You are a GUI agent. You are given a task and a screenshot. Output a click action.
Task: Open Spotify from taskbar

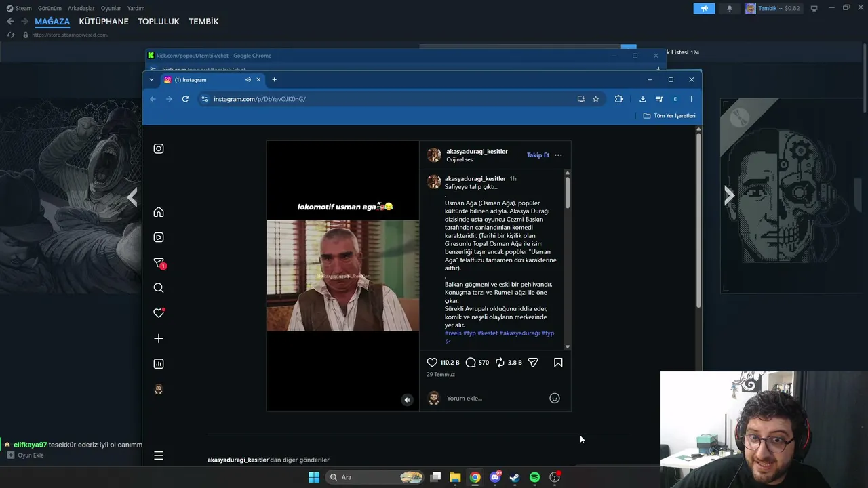click(x=534, y=477)
